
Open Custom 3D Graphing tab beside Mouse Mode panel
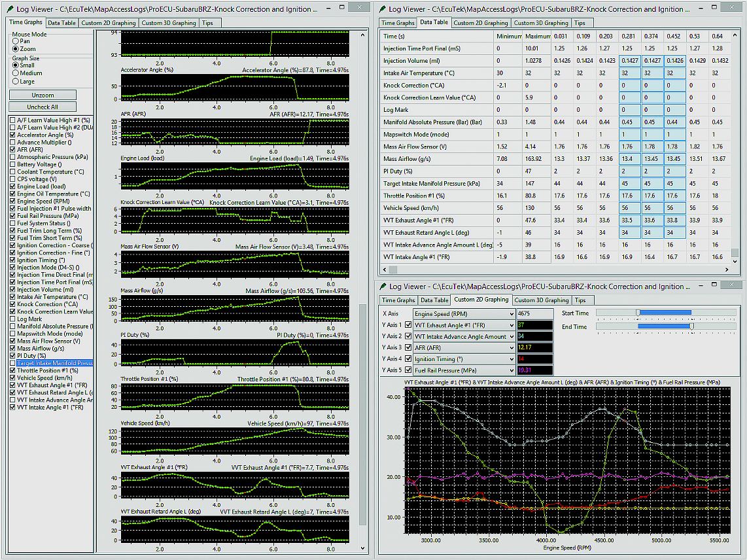[x=169, y=23]
